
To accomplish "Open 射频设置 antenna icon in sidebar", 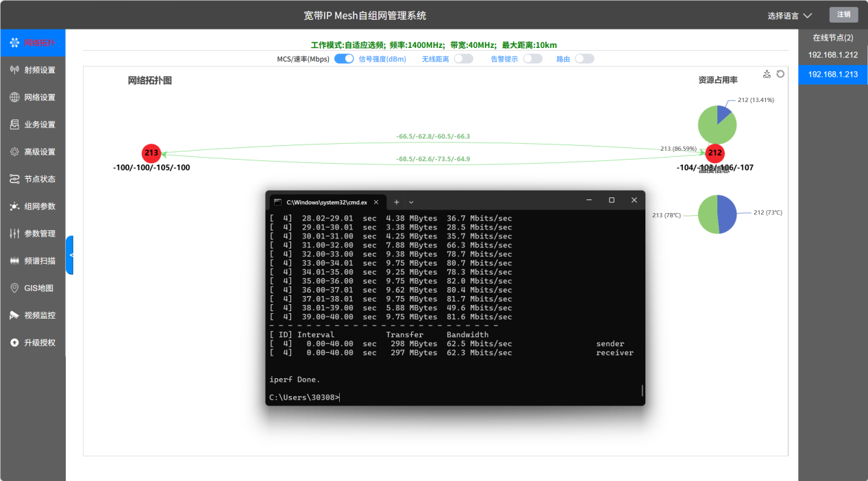I will pyautogui.click(x=14, y=70).
